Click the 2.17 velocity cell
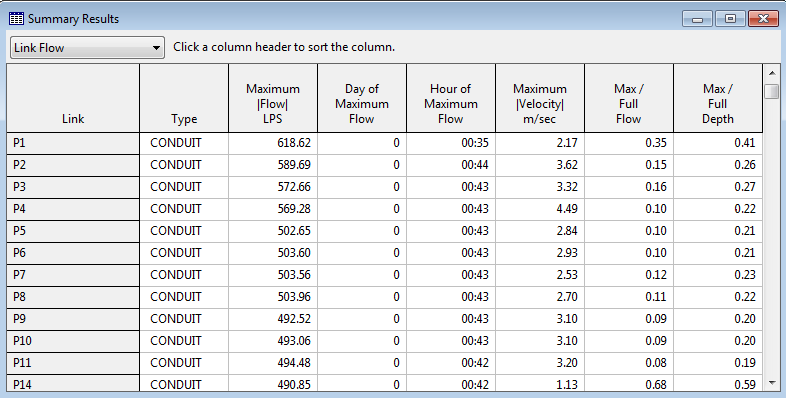 [540, 143]
